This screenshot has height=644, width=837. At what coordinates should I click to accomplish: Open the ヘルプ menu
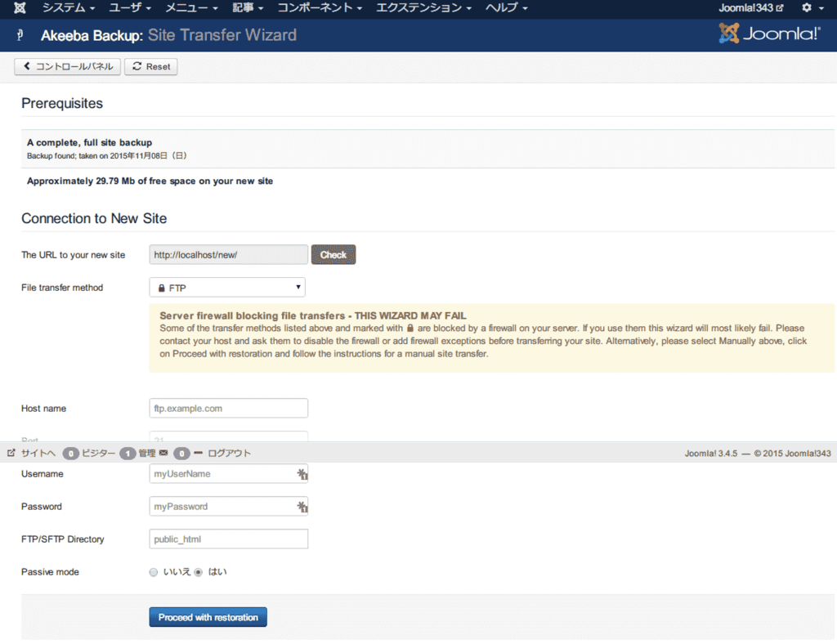pyautogui.click(x=507, y=7)
